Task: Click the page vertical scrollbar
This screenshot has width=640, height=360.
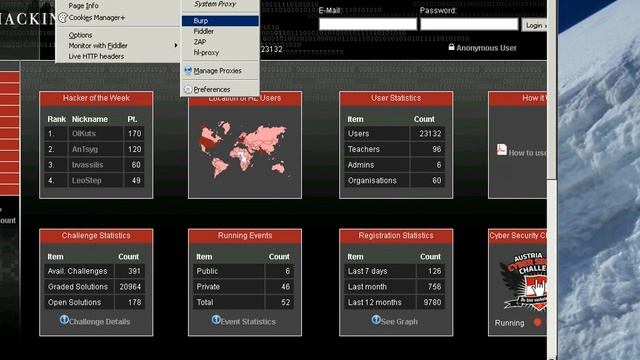Action: tap(552, 180)
